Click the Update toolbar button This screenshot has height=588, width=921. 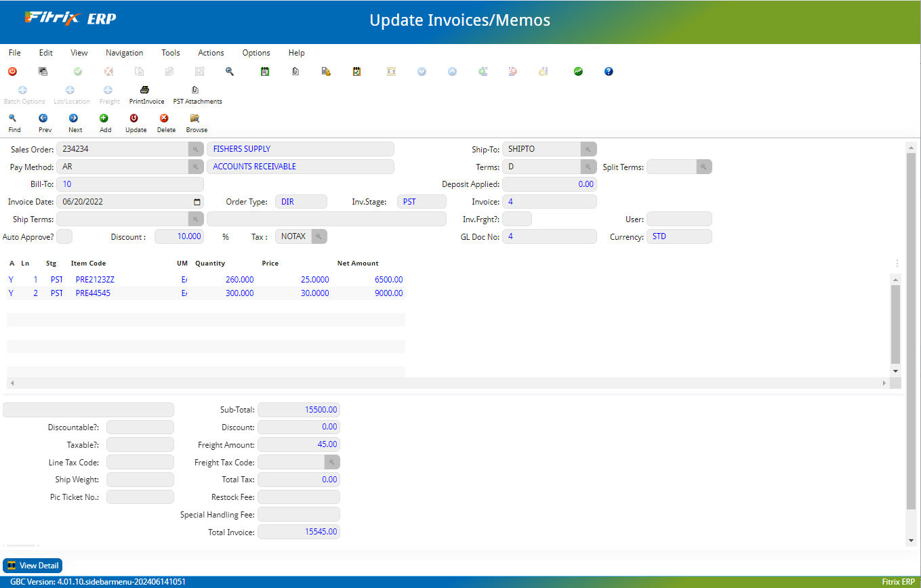coord(134,118)
